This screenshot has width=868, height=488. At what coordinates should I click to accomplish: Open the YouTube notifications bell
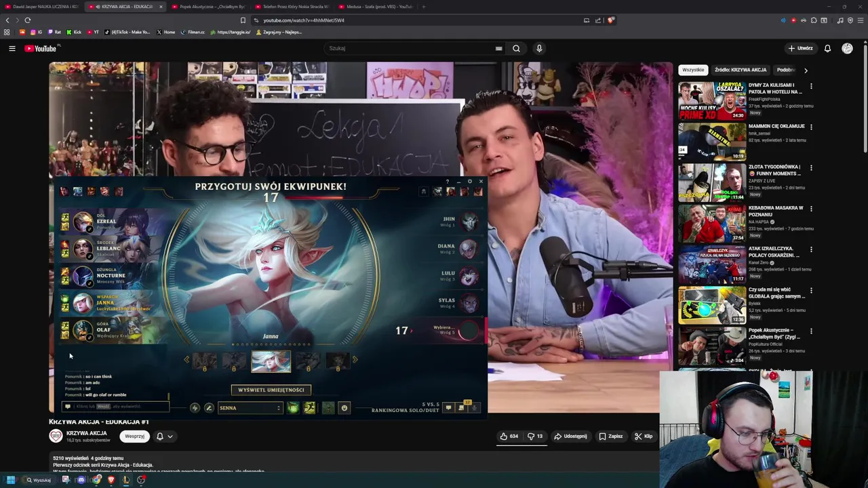827,48
